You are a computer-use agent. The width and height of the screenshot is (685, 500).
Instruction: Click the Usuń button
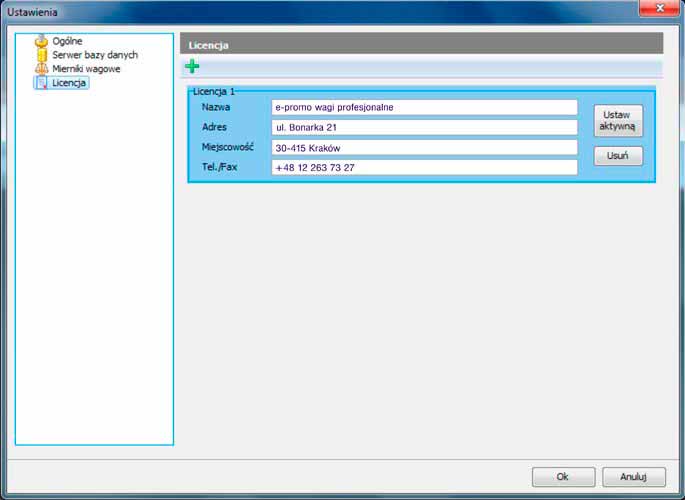point(618,156)
